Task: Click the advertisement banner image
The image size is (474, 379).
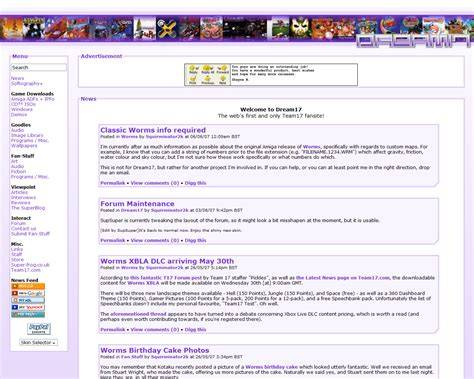Action: click(x=271, y=75)
